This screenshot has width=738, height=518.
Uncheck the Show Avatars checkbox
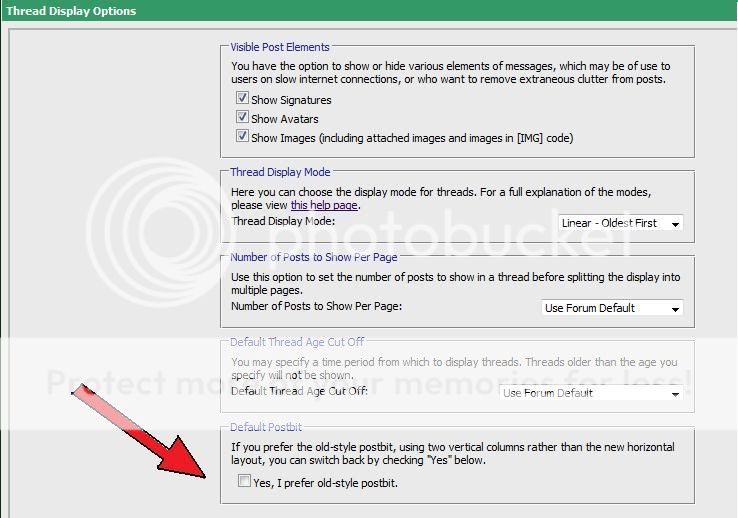click(242, 118)
